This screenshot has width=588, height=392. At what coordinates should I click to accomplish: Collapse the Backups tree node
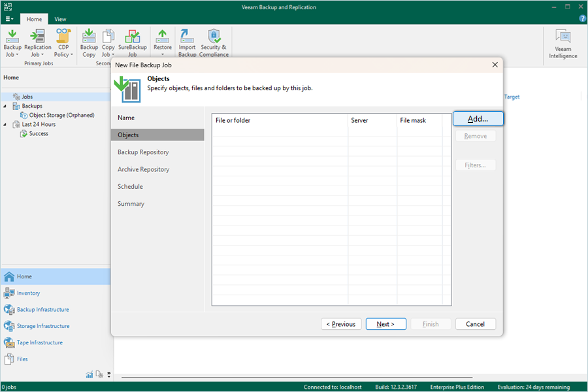pyautogui.click(x=5, y=106)
